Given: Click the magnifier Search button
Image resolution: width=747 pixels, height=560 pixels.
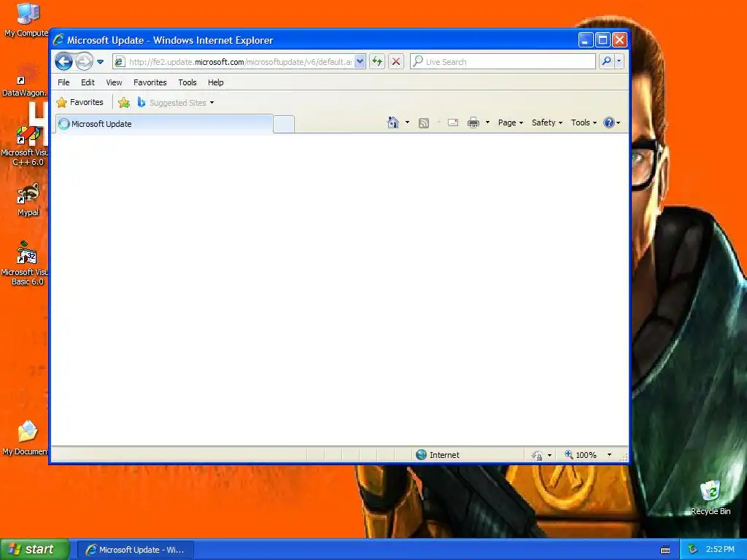Looking at the screenshot, I should 606,61.
